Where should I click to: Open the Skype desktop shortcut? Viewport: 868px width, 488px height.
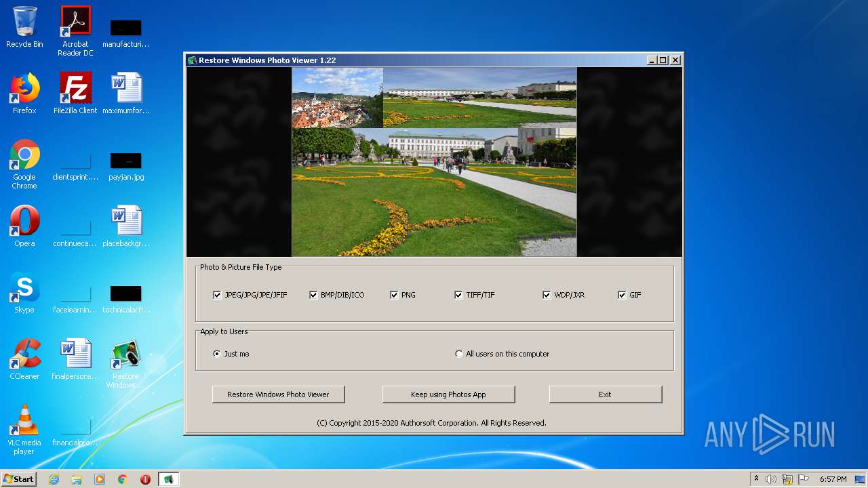click(x=24, y=293)
